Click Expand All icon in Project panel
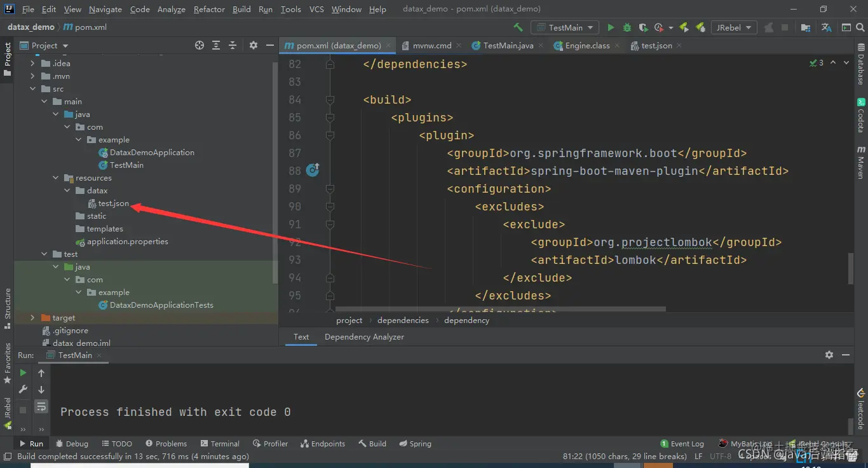The width and height of the screenshot is (868, 468). [216, 45]
